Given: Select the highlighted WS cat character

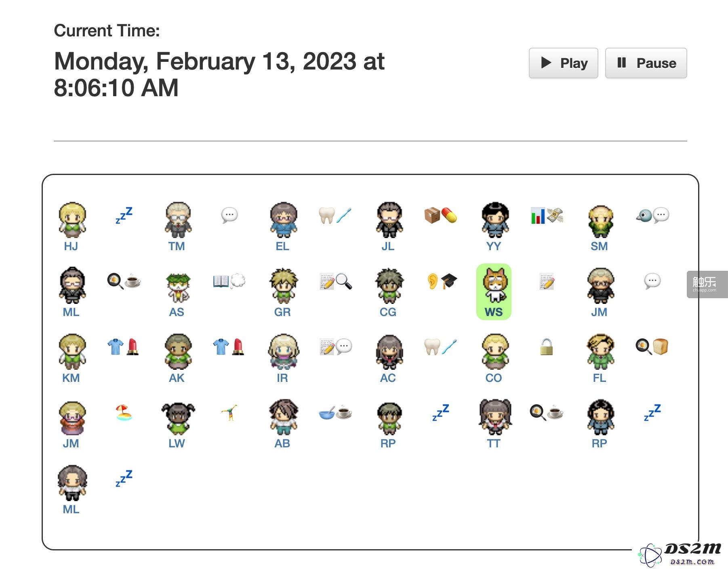Looking at the screenshot, I should pos(494,292).
